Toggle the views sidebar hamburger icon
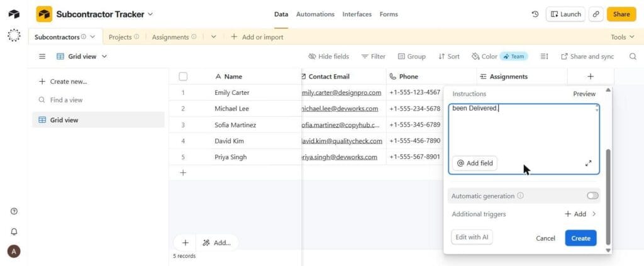Viewport: 644px width, 266px height. pyautogui.click(x=42, y=56)
